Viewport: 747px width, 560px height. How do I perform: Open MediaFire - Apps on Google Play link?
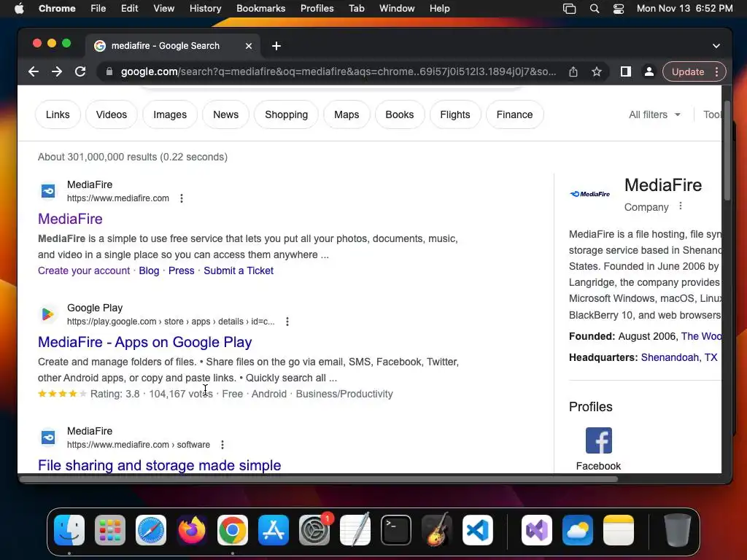point(145,343)
